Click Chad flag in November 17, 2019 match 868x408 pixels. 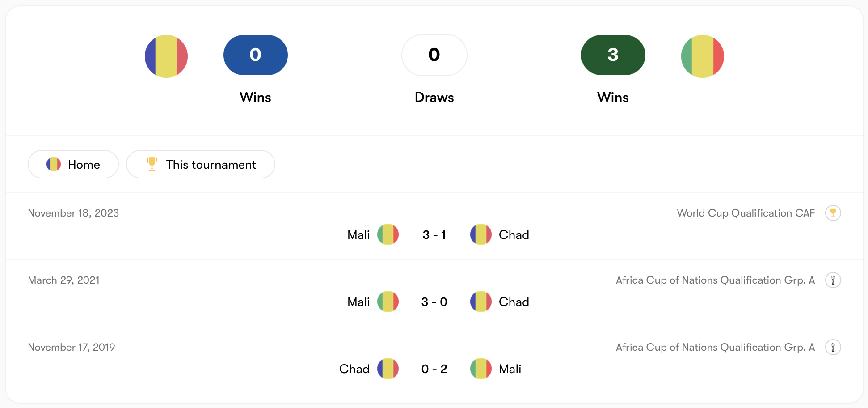tap(388, 369)
